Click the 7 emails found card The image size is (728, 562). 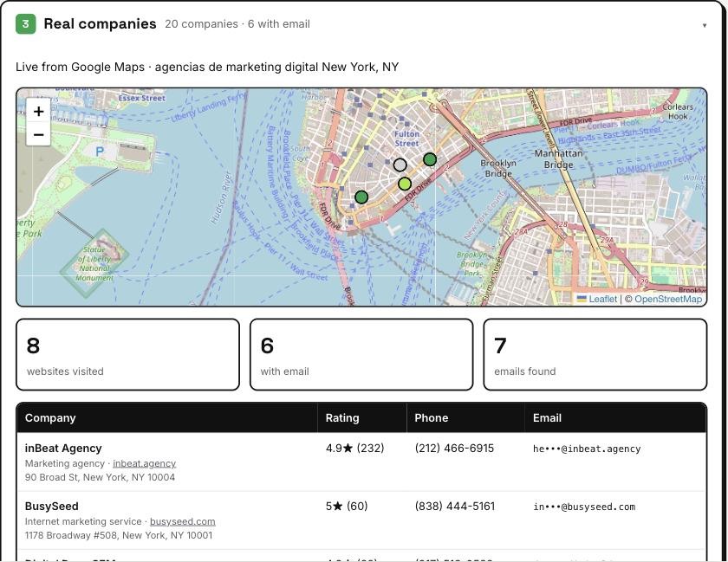tap(595, 354)
